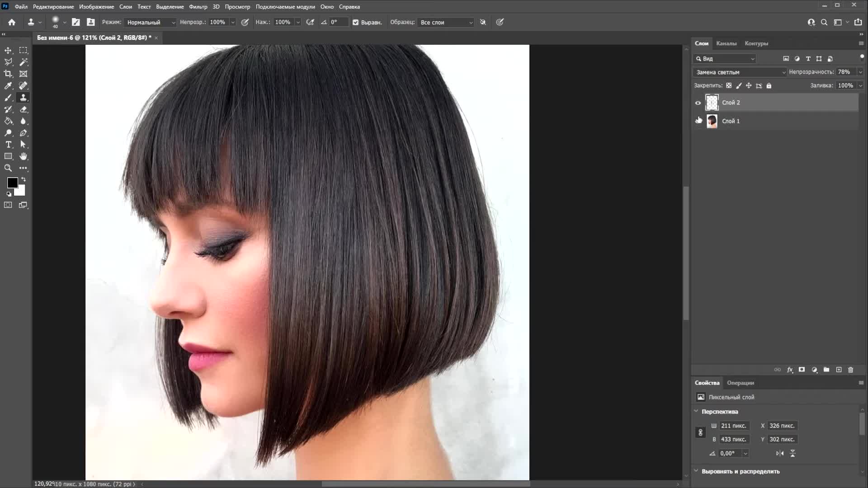Uncheck the Выравн. aligned checkbox
Viewport: 868px width, 488px height.
coord(355,22)
